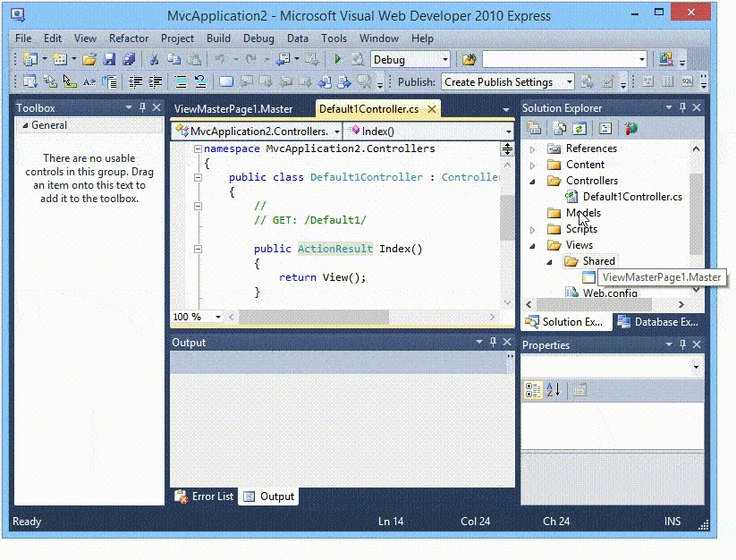Screen dimensions: 736x560
Task: Click the Find in Files folder icon
Action: (469, 60)
